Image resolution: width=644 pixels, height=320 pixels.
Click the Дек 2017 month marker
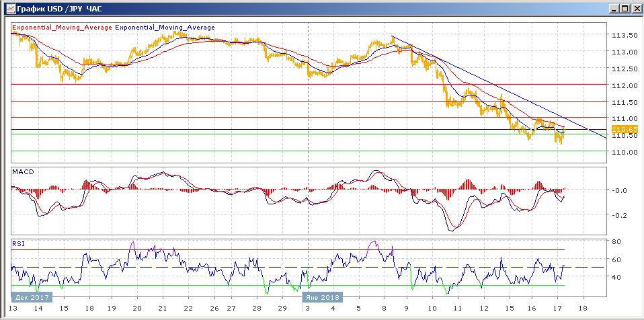[30, 296]
